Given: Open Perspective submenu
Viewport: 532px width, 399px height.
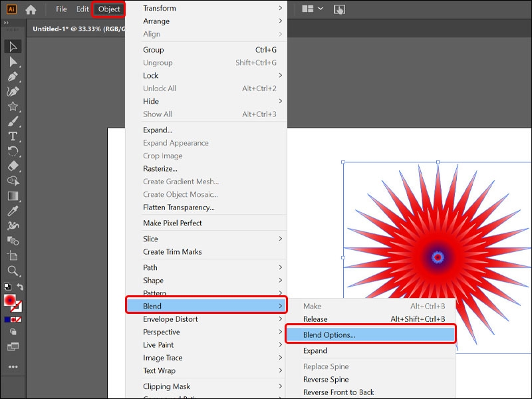Looking at the screenshot, I should pos(206,332).
